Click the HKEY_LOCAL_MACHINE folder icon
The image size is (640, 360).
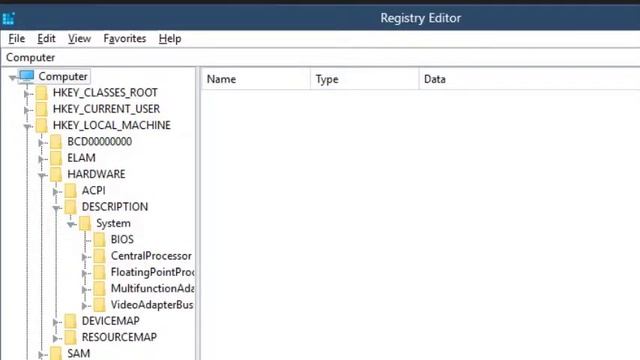point(42,126)
